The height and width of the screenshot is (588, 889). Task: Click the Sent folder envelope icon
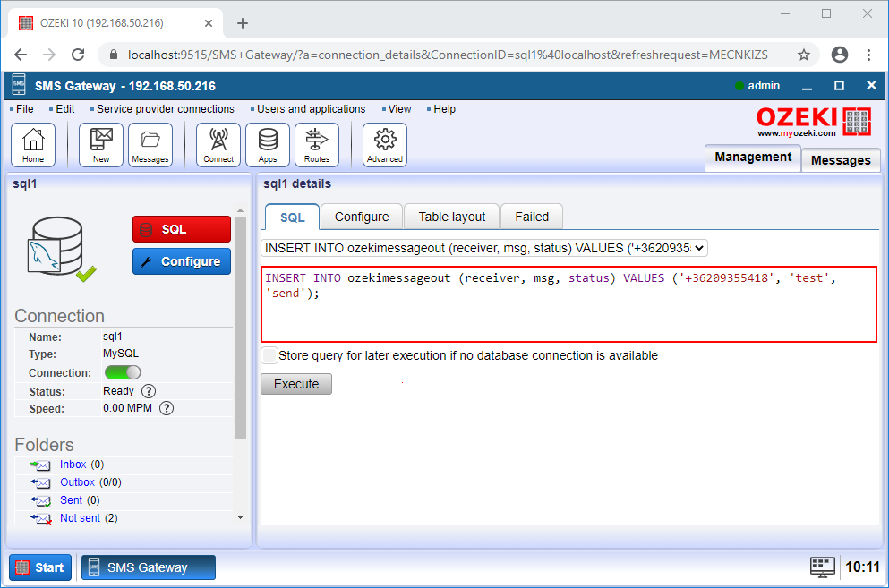(x=40, y=500)
